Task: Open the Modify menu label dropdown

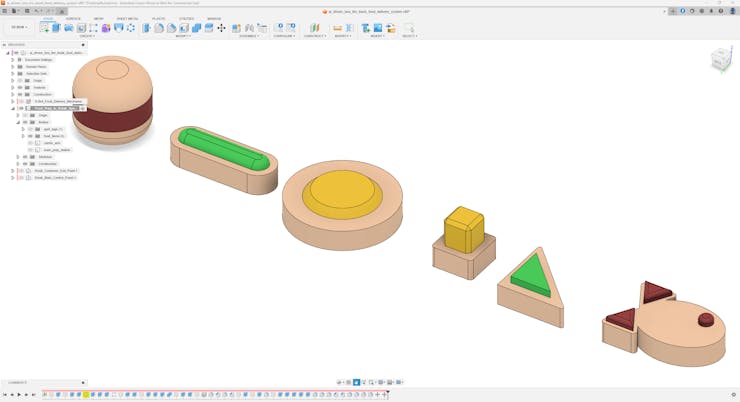Action: click(183, 36)
